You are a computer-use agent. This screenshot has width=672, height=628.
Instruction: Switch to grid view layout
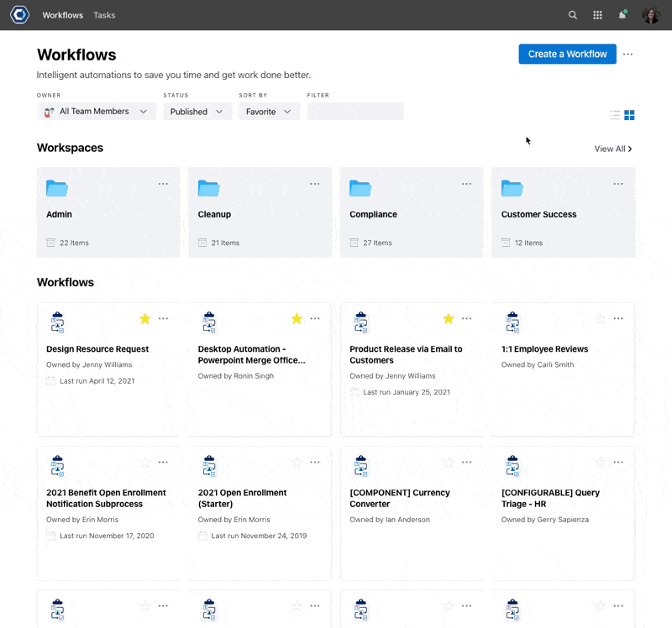pos(629,115)
